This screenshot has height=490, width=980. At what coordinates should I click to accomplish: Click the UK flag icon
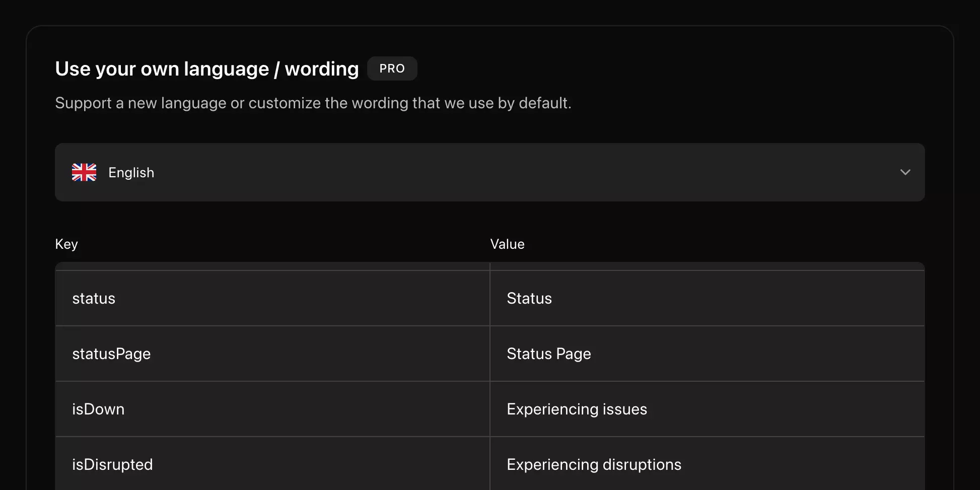(84, 172)
